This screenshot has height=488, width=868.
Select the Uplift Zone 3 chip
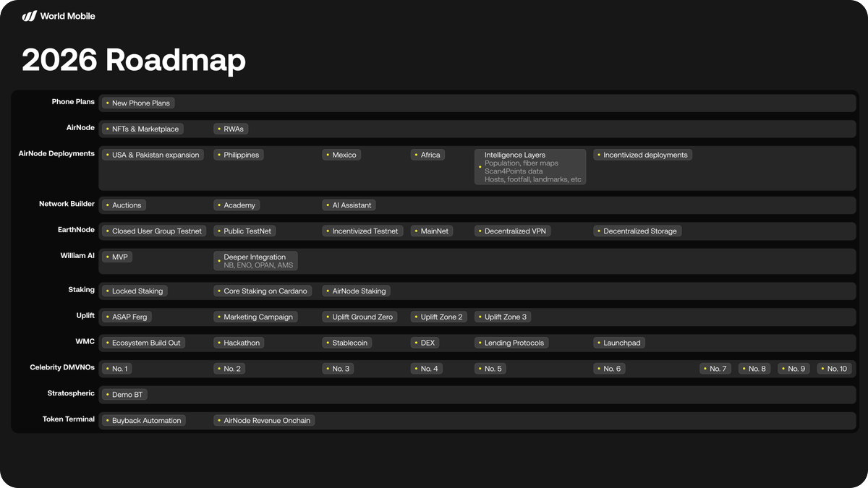tap(503, 317)
